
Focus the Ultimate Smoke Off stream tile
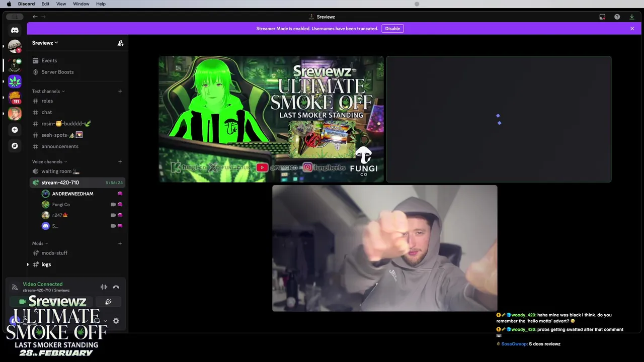271,119
